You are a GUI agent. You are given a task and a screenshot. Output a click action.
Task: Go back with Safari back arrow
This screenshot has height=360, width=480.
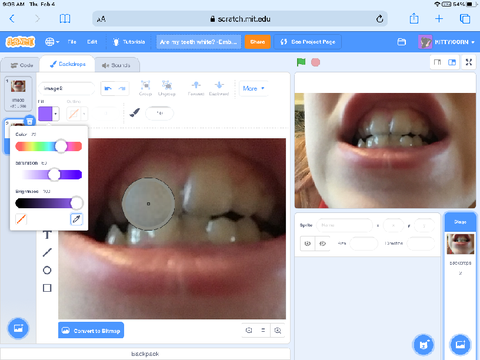click(12, 19)
